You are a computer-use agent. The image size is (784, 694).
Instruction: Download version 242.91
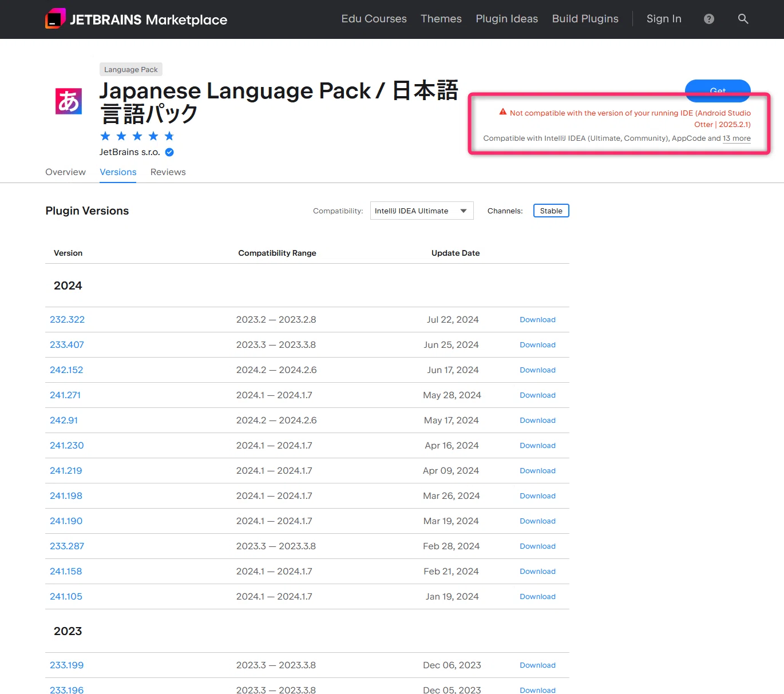click(537, 421)
